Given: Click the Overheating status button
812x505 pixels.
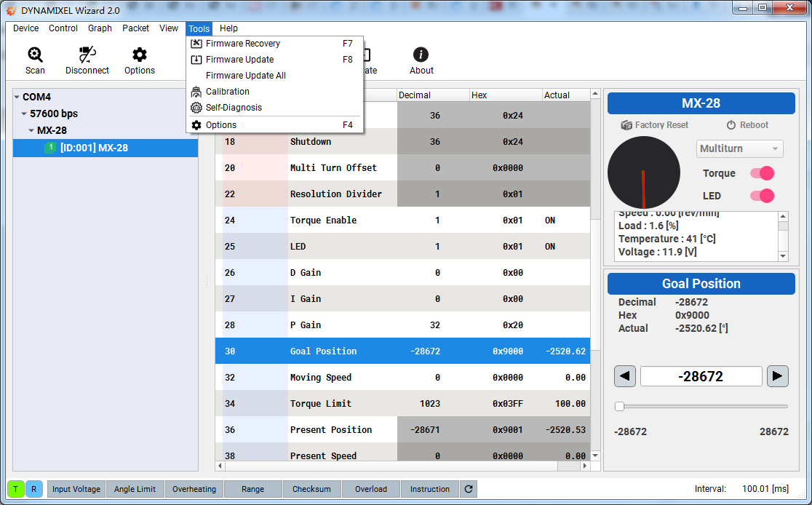Looking at the screenshot, I should point(194,489).
